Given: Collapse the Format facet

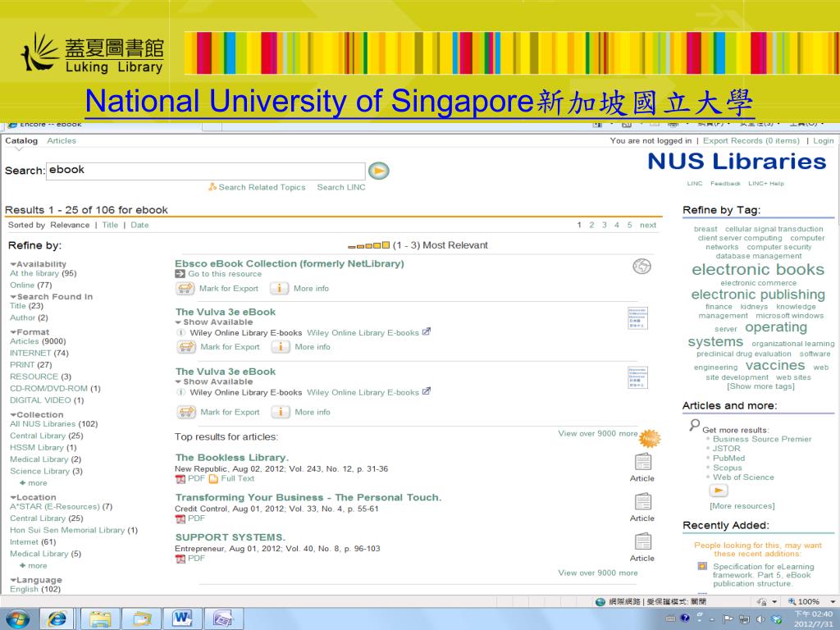Looking at the screenshot, I should [13, 332].
